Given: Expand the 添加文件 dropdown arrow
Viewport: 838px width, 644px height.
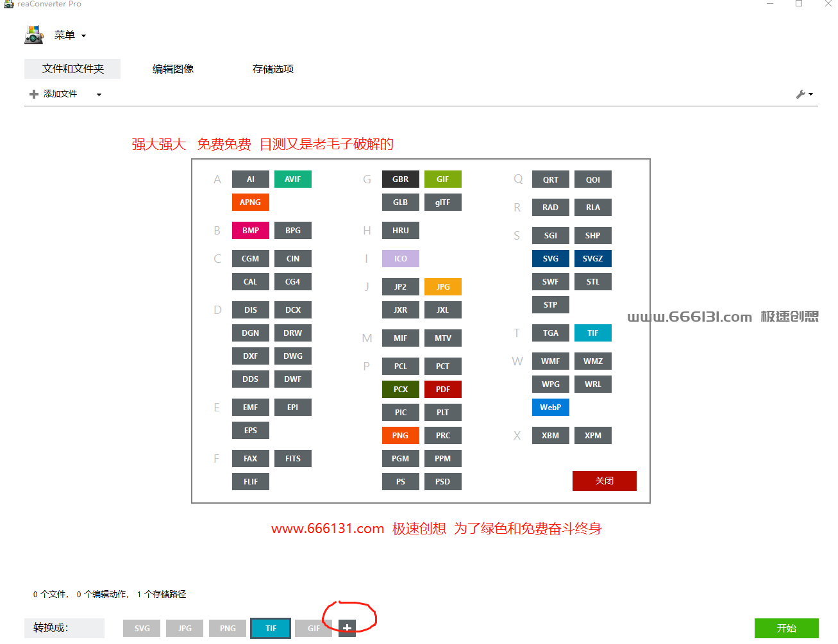Looking at the screenshot, I should point(99,95).
